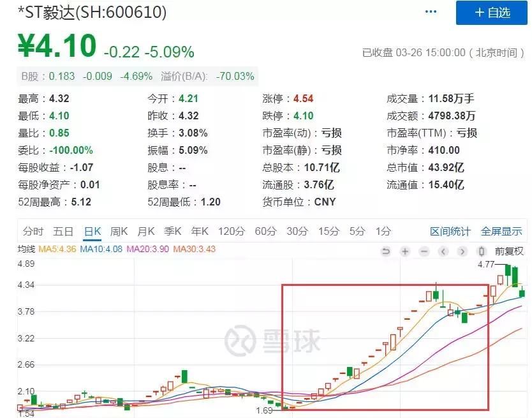Viewport: 532px width, 418px height.
Task: Select the 季K quarterly chart view
Action: 172,232
